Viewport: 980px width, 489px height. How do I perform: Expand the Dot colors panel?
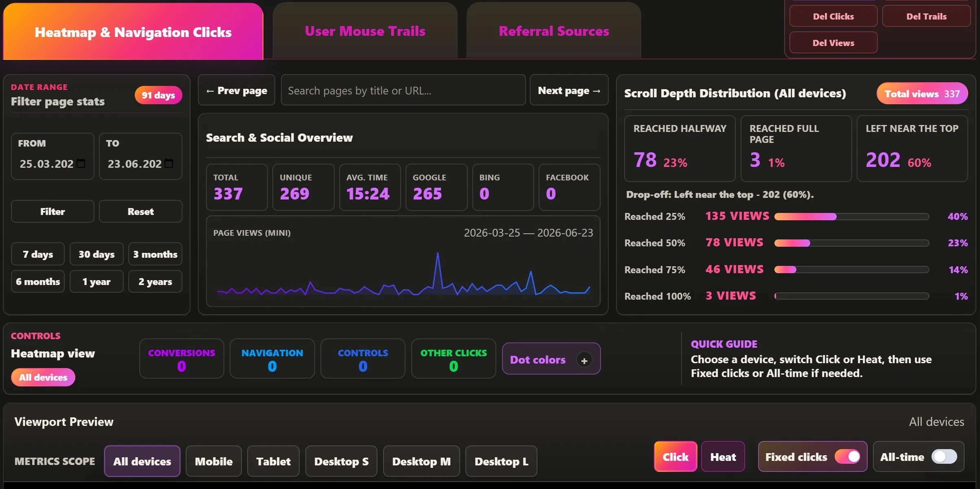click(551, 359)
